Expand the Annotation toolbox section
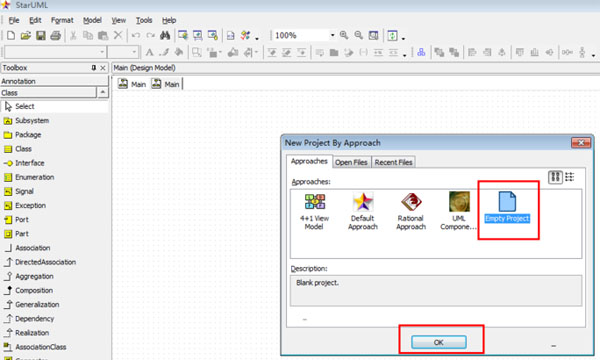The image size is (600, 360). (x=54, y=81)
